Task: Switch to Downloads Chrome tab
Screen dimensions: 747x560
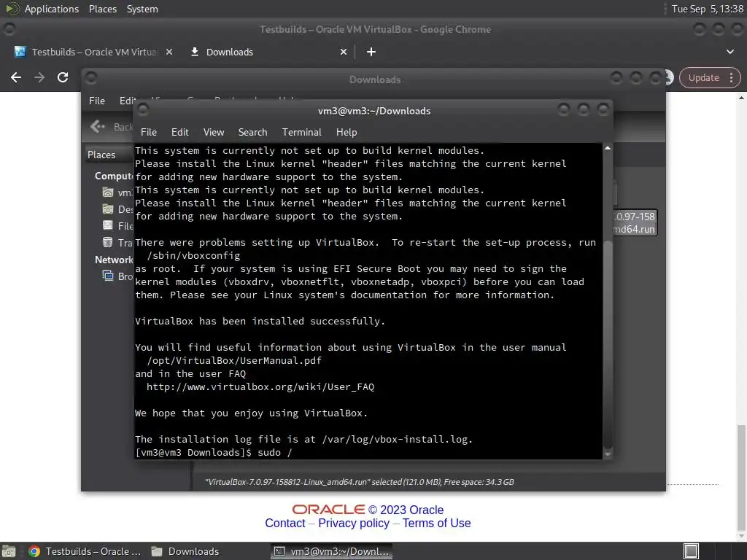Action: tap(228, 52)
